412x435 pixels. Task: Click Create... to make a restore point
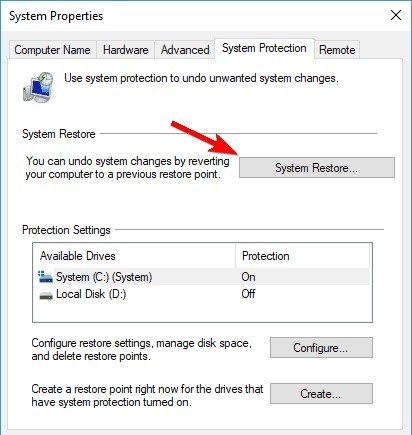[321, 394]
